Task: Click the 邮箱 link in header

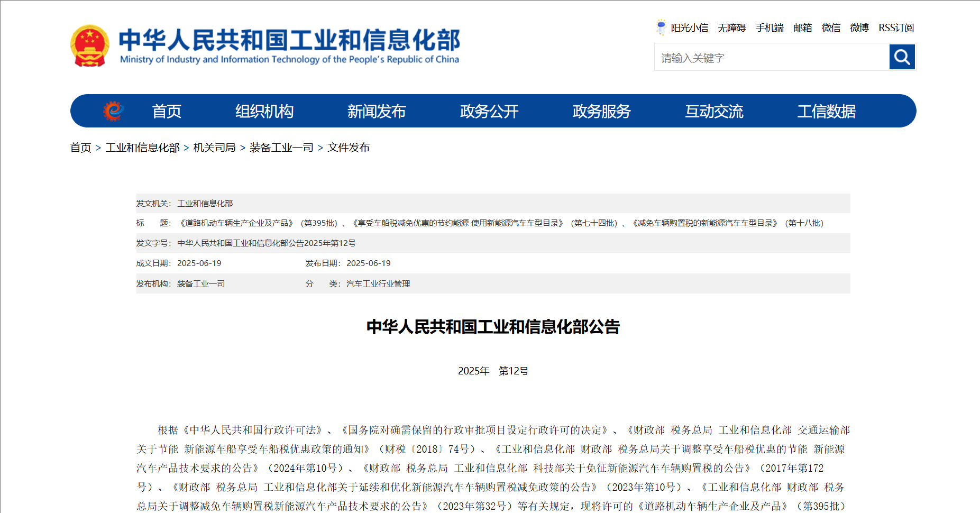Action: click(x=802, y=28)
